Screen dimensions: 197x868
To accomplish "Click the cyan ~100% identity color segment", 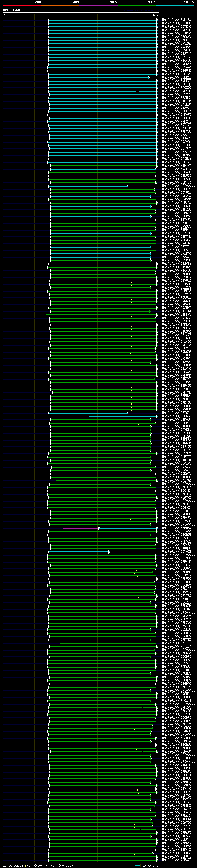I will point(175,6).
